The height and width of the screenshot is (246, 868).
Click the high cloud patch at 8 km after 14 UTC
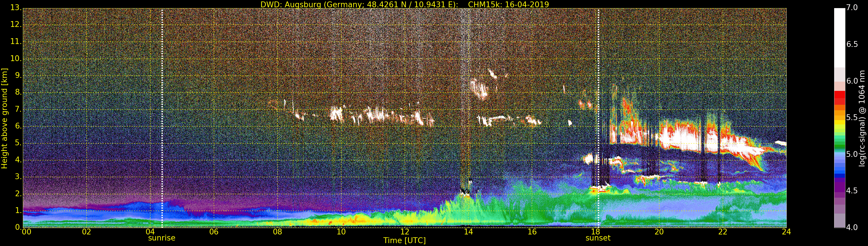pyautogui.click(x=479, y=89)
